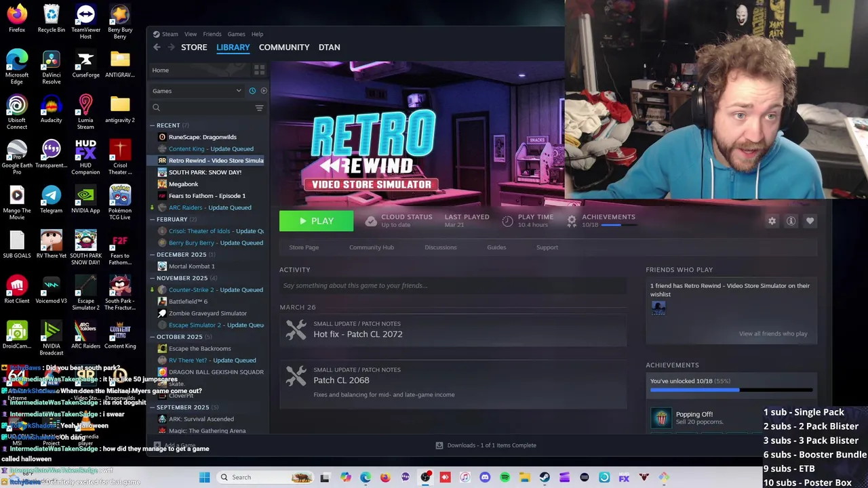Click Spotify icon in taskbar
Screen dimensions: 868x488
click(x=505, y=477)
